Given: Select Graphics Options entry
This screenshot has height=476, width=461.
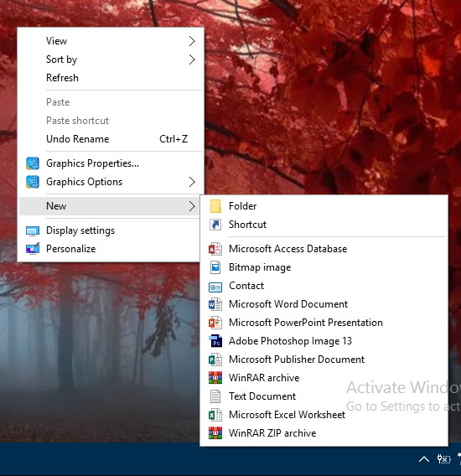Looking at the screenshot, I should coord(111,182).
